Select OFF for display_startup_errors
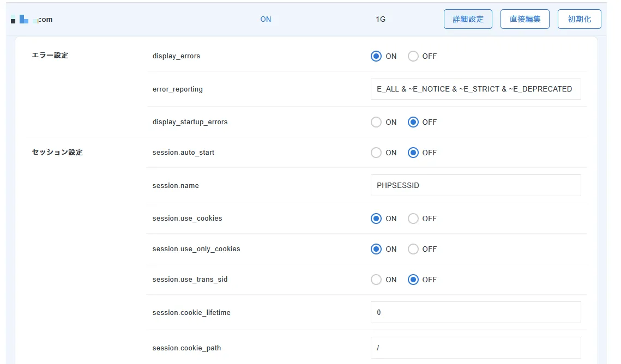This screenshot has width=621, height=364. pos(413,122)
